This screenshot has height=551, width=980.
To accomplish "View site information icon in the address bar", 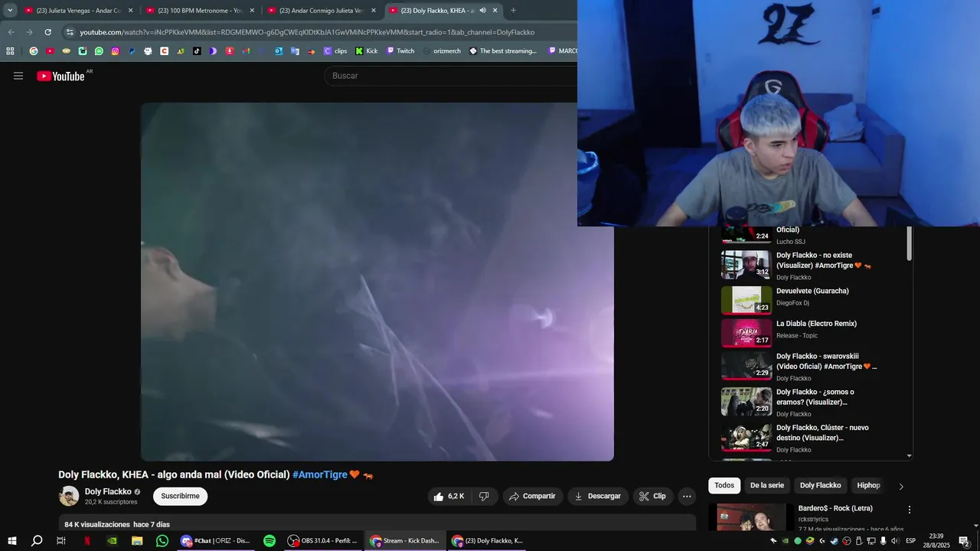I will [70, 32].
